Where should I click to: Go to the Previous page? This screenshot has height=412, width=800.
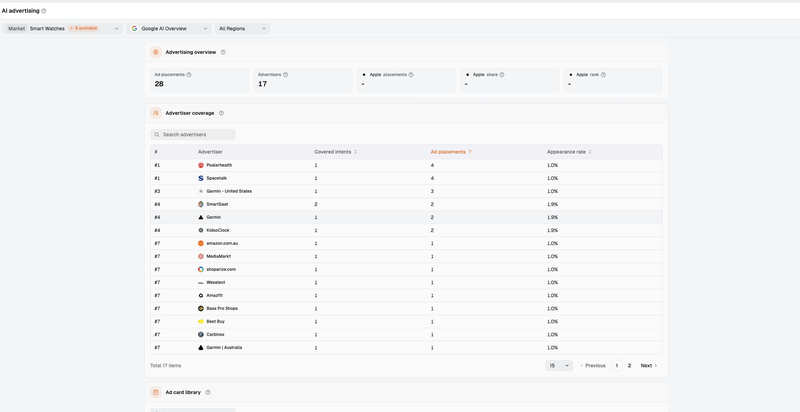coord(592,366)
